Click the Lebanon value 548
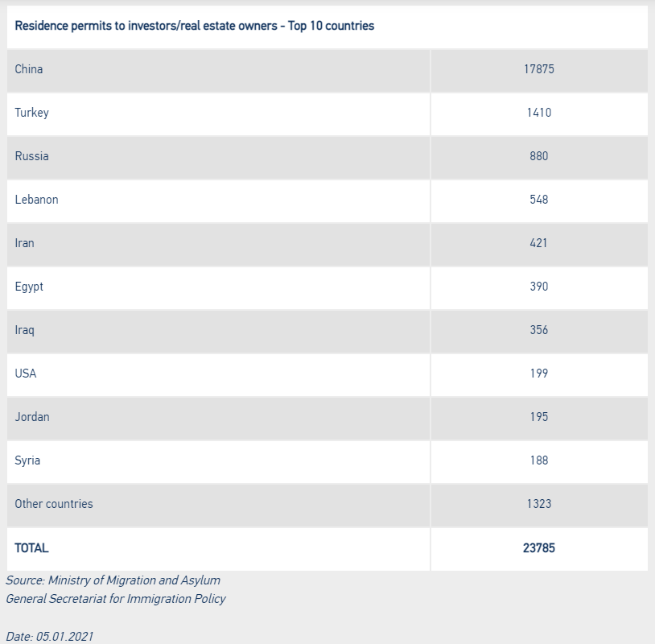Image resolution: width=655 pixels, height=644 pixels. tap(538, 200)
